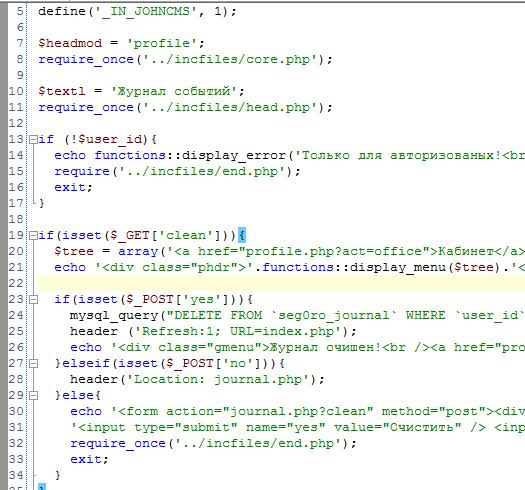The height and width of the screenshot is (490, 525).
Task: Click line number 22 in the gutter
Action: 16,283
